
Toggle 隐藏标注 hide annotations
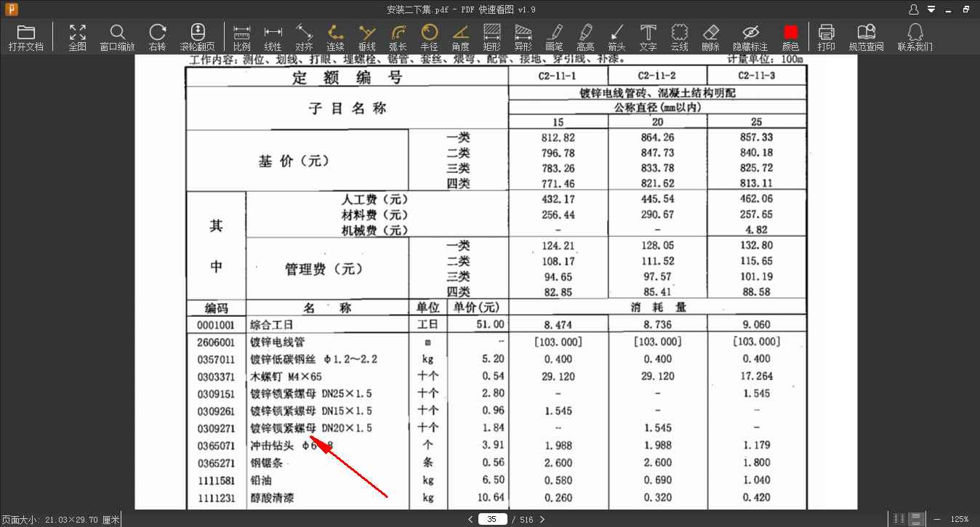(x=750, y=38)
